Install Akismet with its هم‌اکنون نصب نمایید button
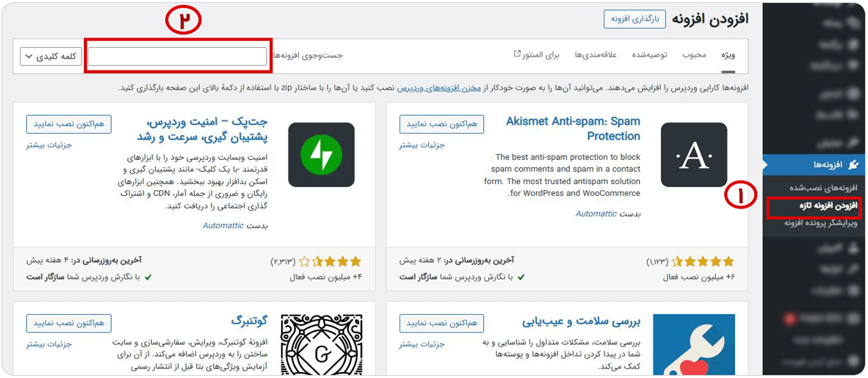Viewport: 868px width, 378px height. pos(442,124)
